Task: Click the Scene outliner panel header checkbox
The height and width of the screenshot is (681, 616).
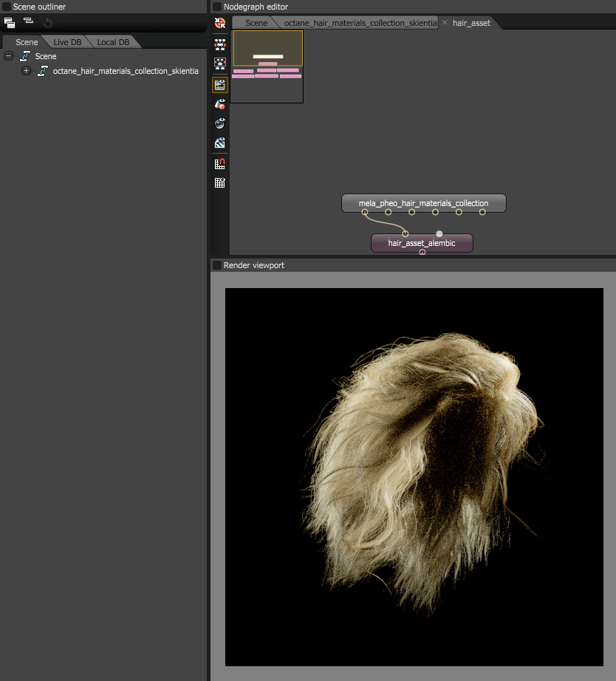Action: coord(7,7)
